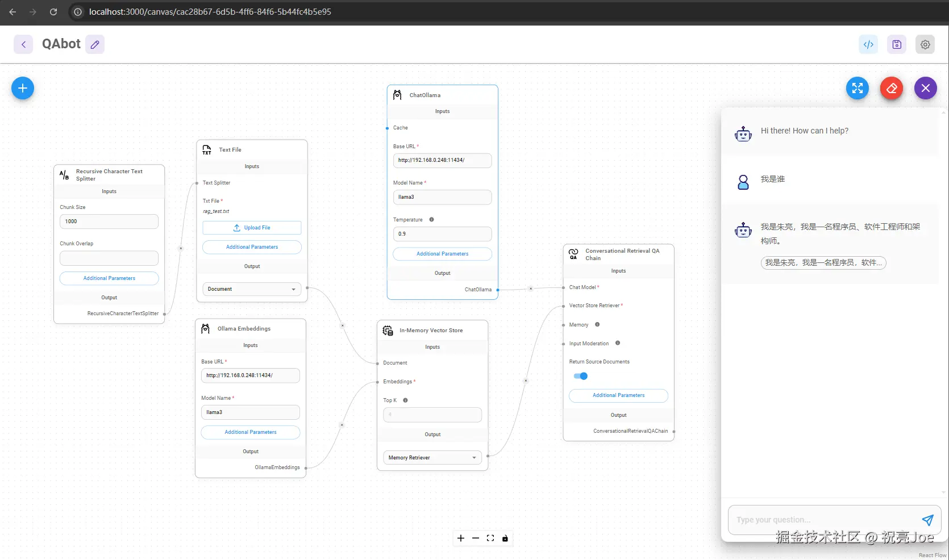Open Additional Parameters in ChatOllama node
The image size is (949, 560).
(442, 254)
